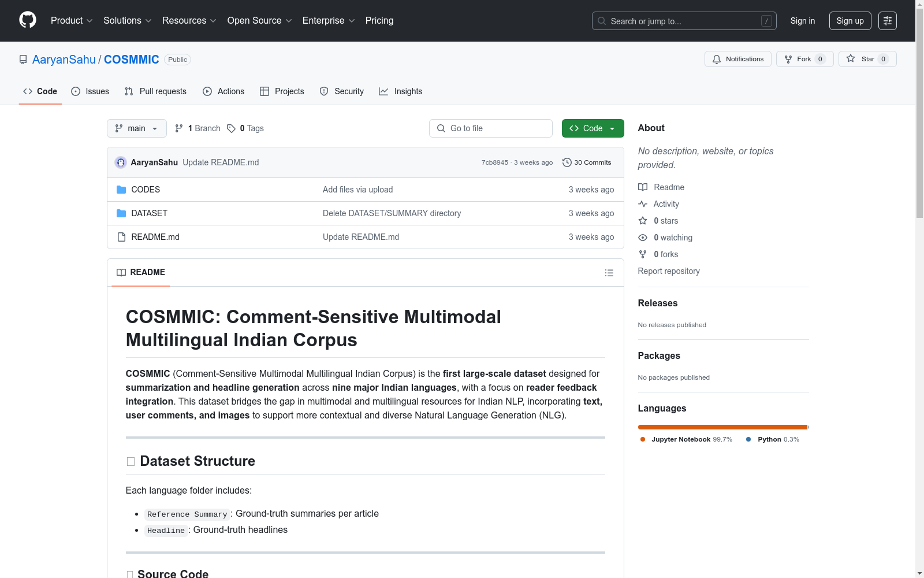Open the README outline list icon
Viewport: 924px width, 578px height.
[x=609, y=273]
